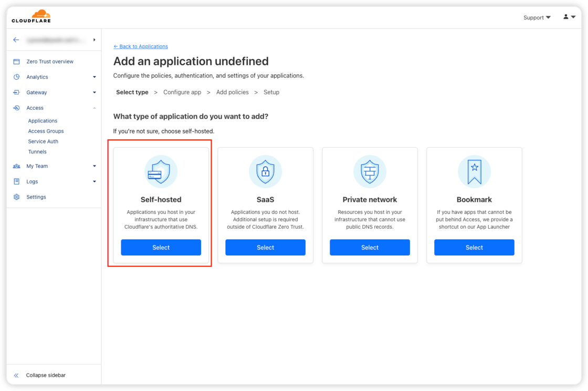Click the Logs document icon
Screen dimensions: 588x391
(16, 182)
